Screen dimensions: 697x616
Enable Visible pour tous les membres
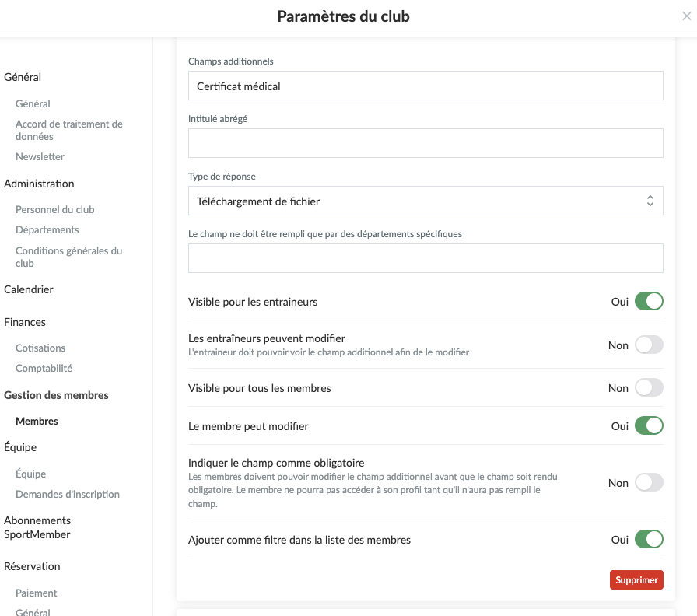tap(649, 387)
